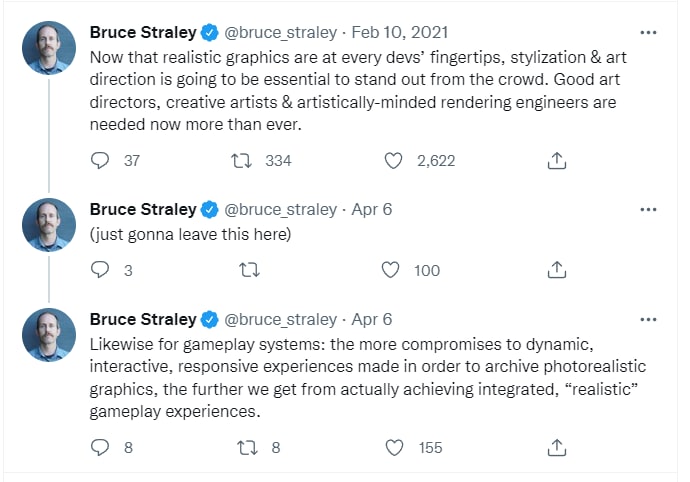This screenshot has width=690, height=482.
Task: Share the "just gonna leave this here" tweet
Action: coord(558,270)
